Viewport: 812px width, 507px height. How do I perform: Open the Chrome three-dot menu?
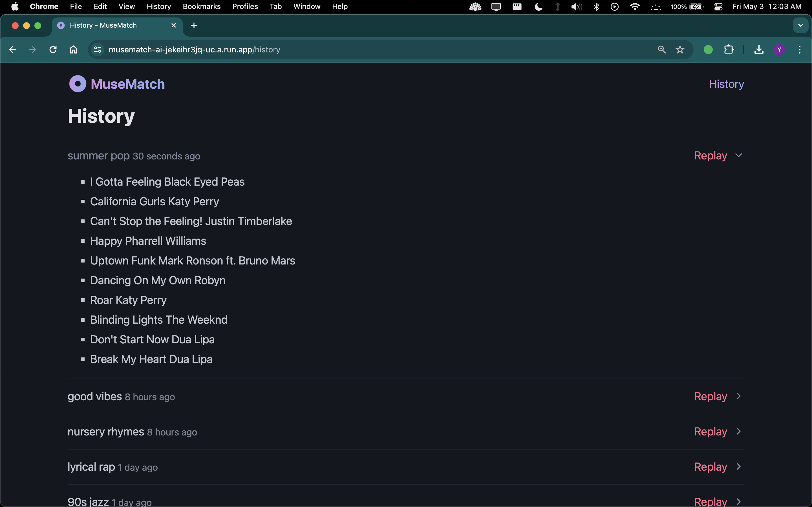[x=800, y=50]
